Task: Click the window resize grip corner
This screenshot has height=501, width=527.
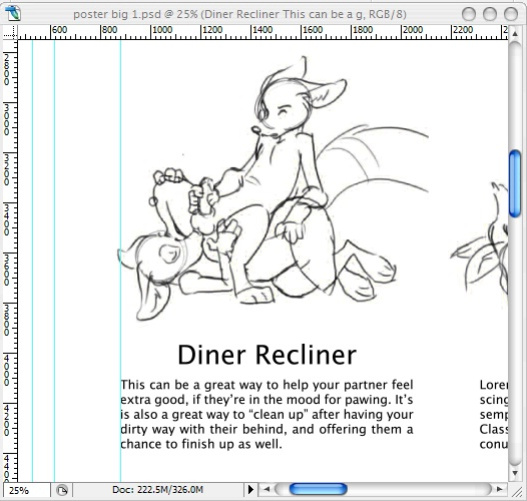Action: [516, 491]
